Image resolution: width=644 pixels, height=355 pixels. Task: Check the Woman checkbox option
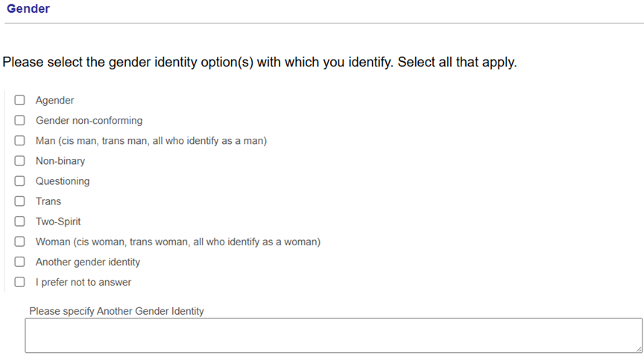coord(19,242)
